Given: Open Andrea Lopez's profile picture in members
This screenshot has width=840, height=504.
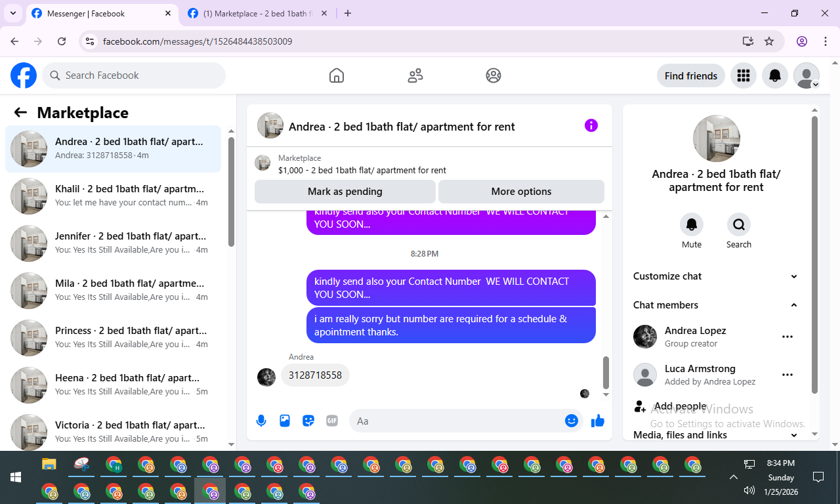Looking at the screenshot, I should [x=645, y=337].
